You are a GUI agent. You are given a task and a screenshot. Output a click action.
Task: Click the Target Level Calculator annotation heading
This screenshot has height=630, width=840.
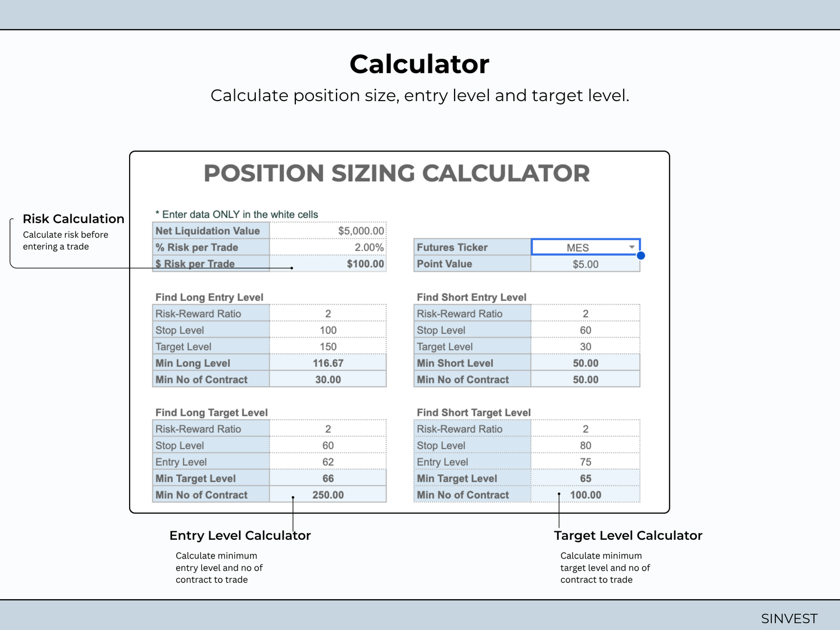[x=628, y=535]
